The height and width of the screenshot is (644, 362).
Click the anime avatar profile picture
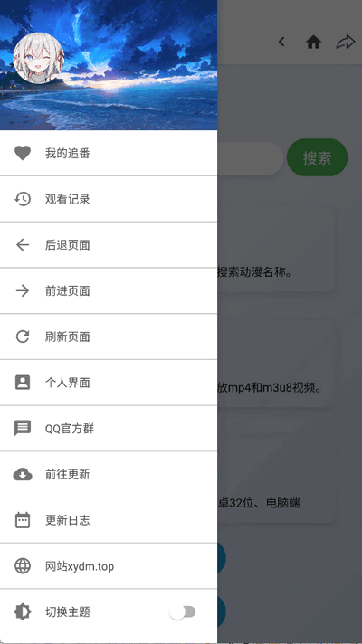[39, 58]
